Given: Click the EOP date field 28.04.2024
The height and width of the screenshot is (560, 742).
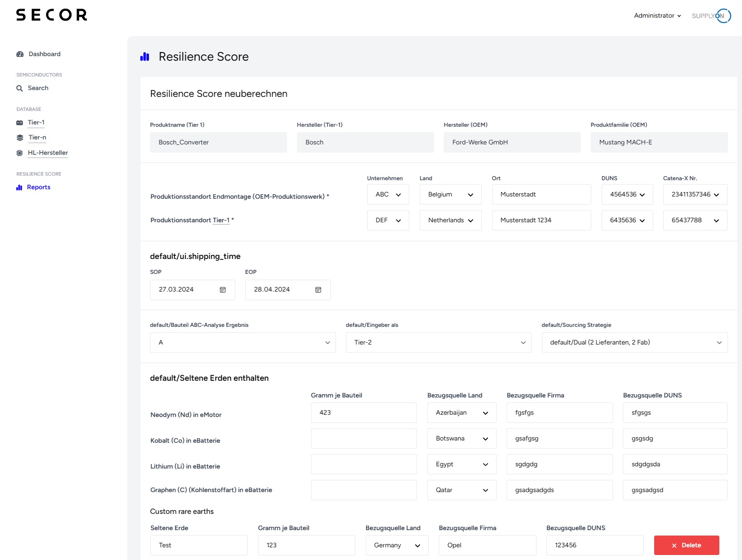Looking at the screenshot, I should pos(288,290).
